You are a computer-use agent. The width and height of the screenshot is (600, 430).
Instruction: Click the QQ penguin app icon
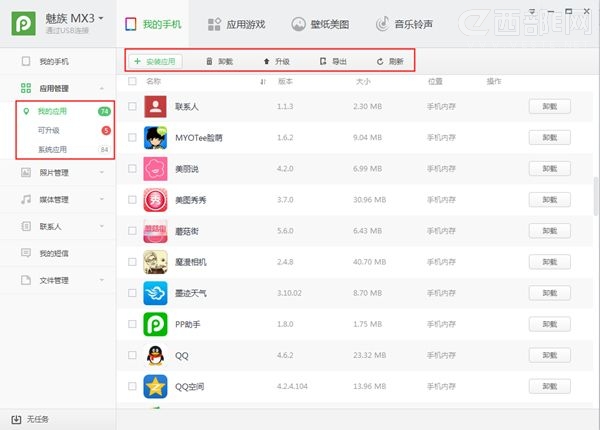[155, 355]
